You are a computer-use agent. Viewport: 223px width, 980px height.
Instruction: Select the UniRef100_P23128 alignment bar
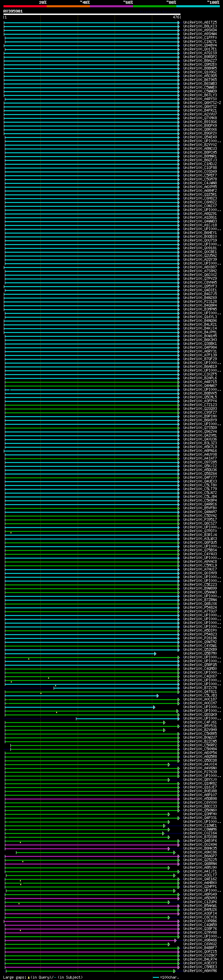pos(92,302)
